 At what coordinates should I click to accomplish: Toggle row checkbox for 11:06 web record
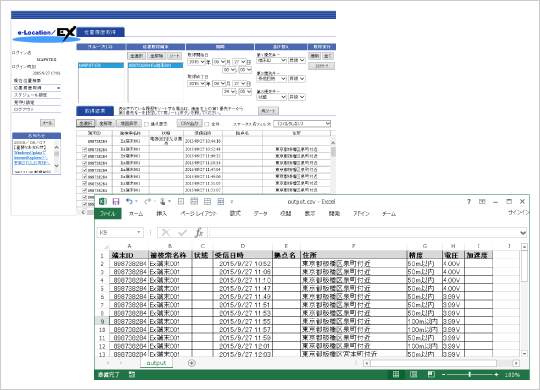click(x=85, y=156)
